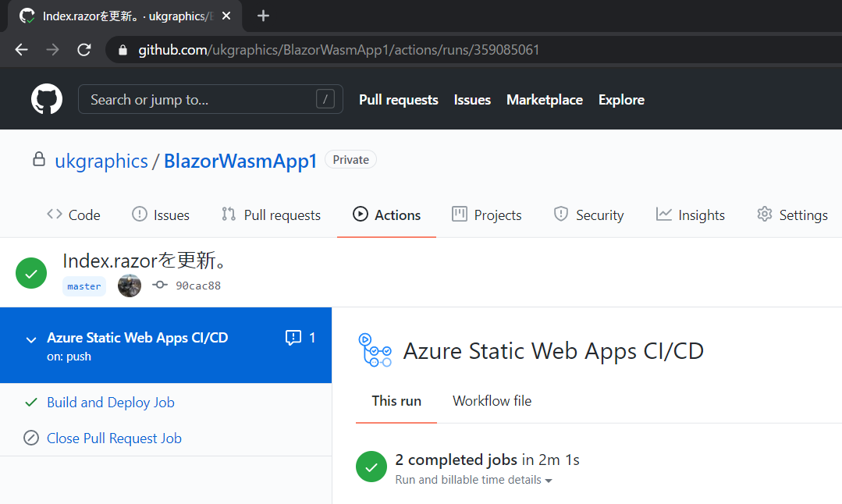Open Marketplace in top navigation
The height and width of the screenshot is (504, 842).
point(545,100)
